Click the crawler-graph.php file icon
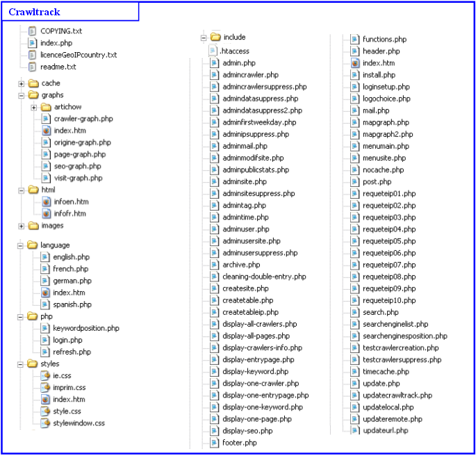 coord(46,119)
